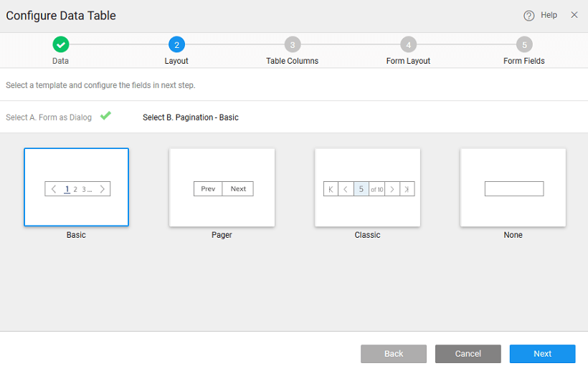Click the Cancel button
Image resolution: width=588 pixels, height=371 pixels.
point(468,354)
